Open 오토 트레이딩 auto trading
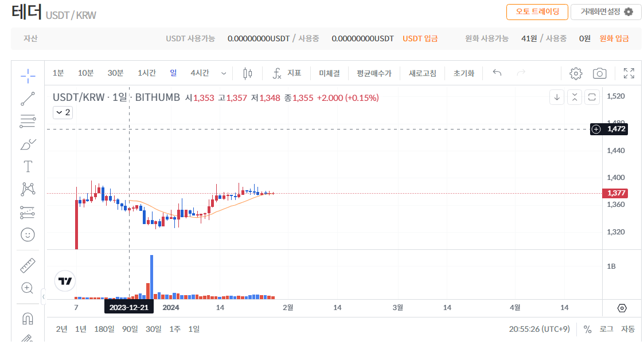The width and height of the screenshot is (644, 345). pyautogui.click(x=537, y=12)
